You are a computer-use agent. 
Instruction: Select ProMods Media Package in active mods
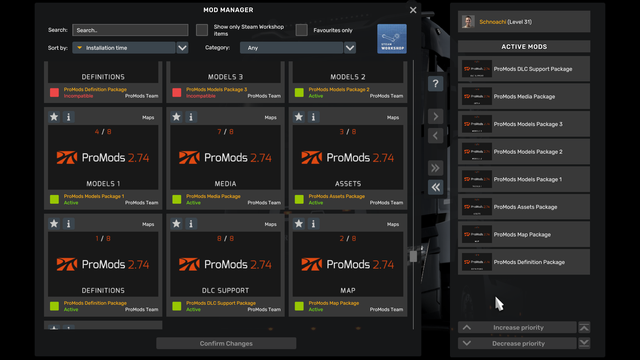524,97
